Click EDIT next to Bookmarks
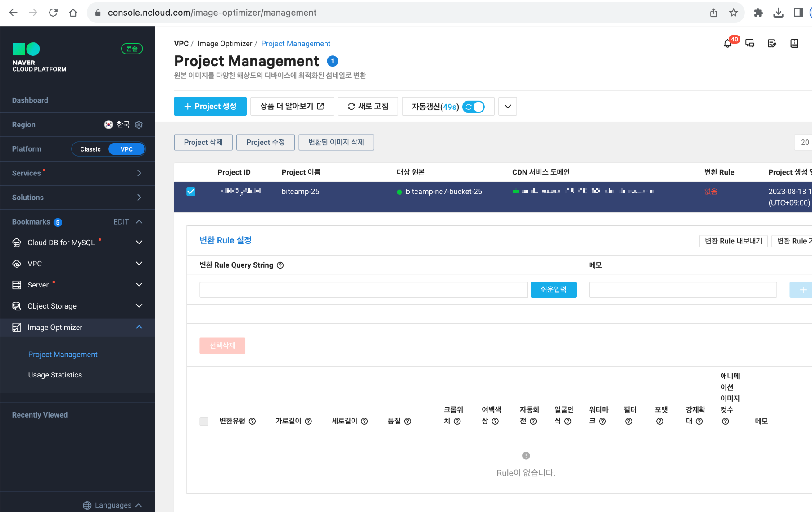The image size is (812, 512). [121, 222]
